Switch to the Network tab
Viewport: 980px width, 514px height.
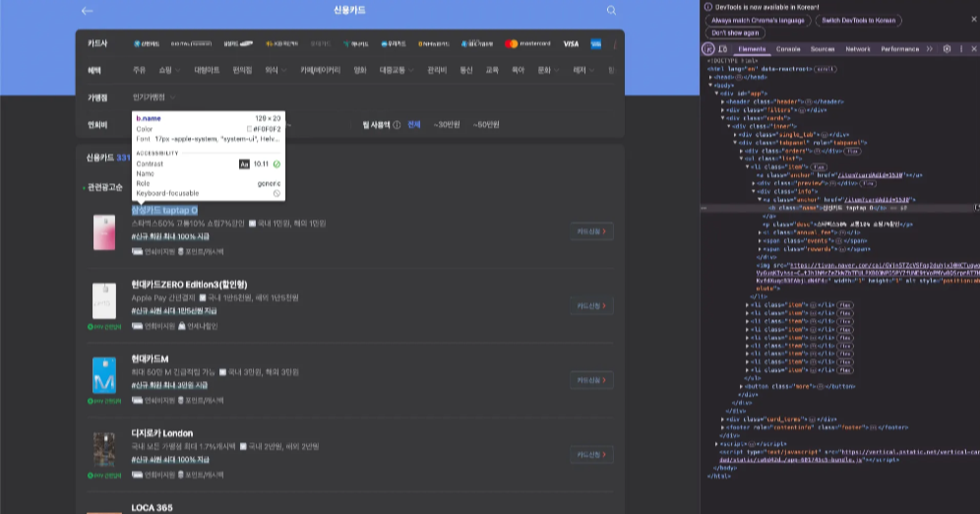click(x=858, y=49)
